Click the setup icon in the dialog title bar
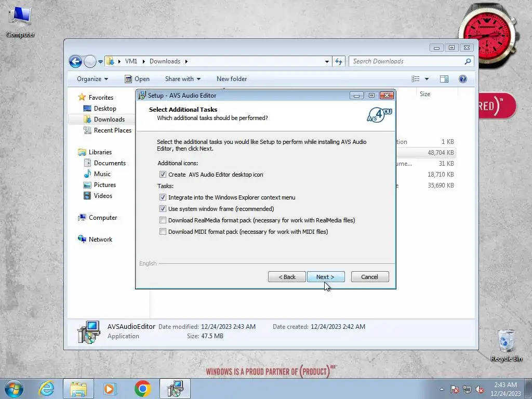This screenshot has width=532, height=399. pyautogui.click(x=142, y=96)
